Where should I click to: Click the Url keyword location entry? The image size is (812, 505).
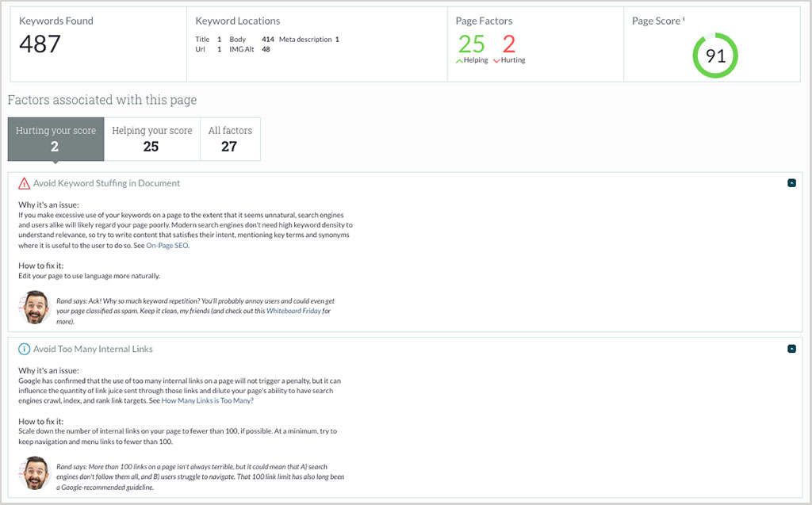coord(209,49)
